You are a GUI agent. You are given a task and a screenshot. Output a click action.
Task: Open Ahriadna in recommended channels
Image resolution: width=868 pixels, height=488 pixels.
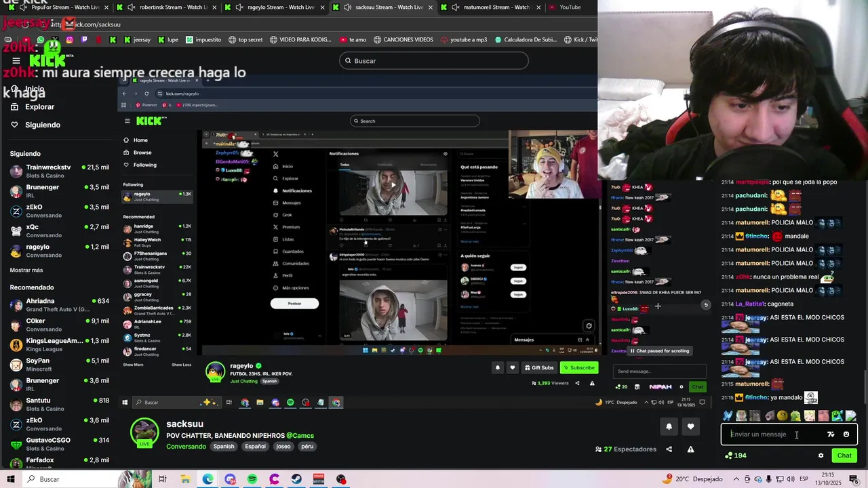pyautogui.click(x=59, y=305)
